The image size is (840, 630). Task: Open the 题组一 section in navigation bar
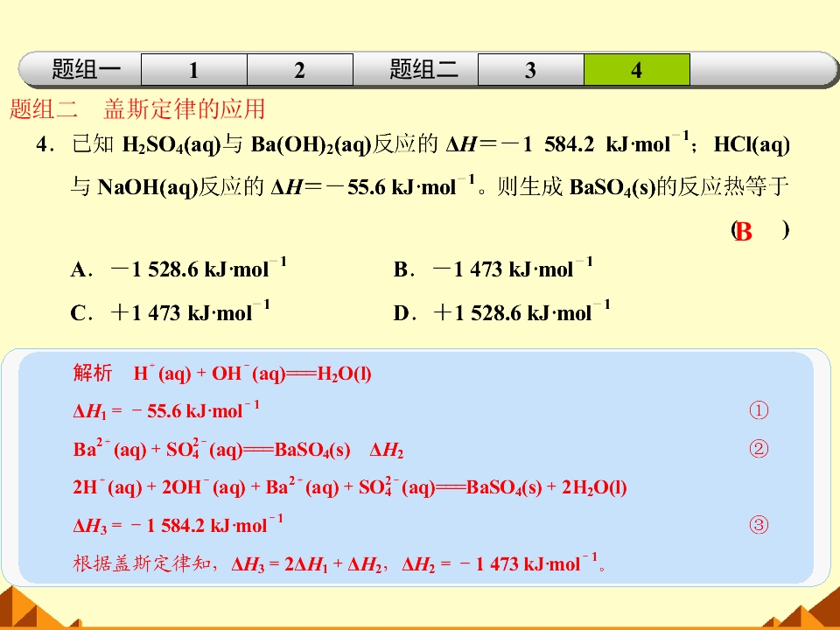[86, 70]
